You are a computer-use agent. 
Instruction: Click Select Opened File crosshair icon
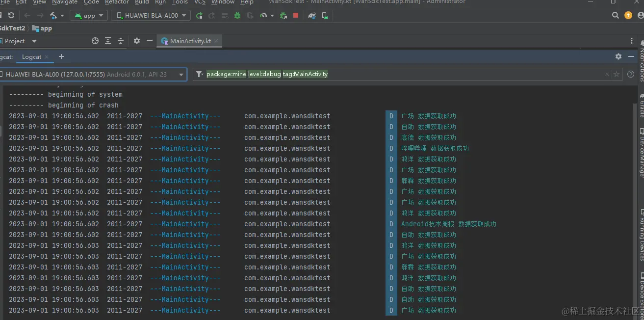(x=95, y=41)
